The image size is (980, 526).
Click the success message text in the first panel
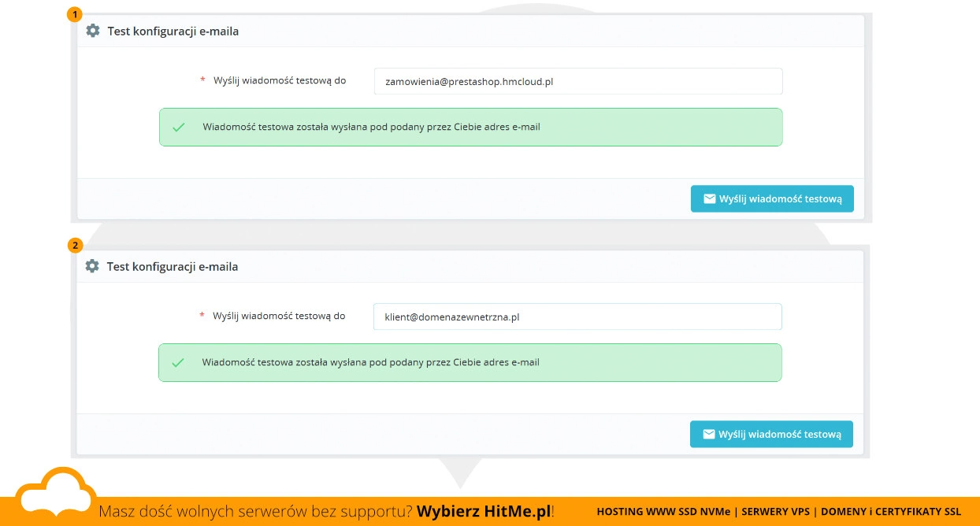point(371,127)
